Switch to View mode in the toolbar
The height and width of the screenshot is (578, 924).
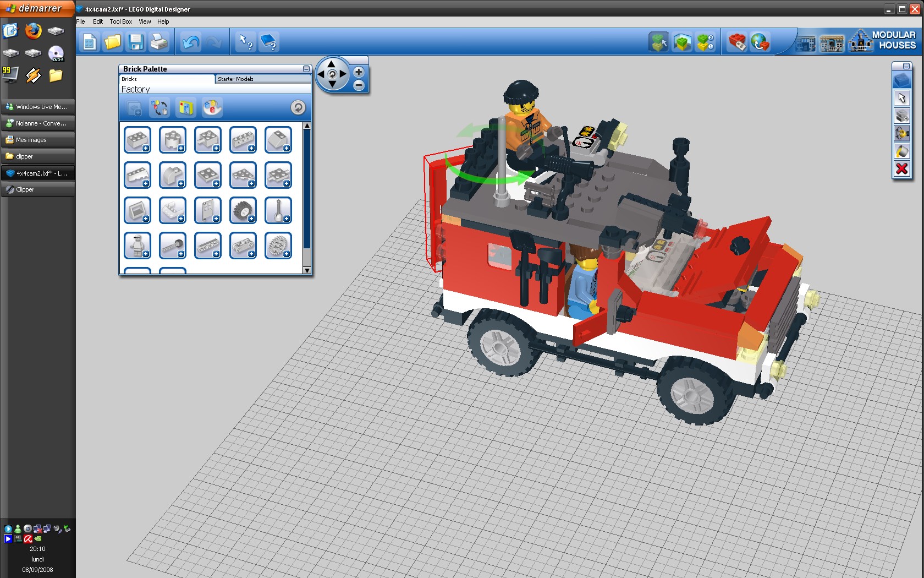682,42
